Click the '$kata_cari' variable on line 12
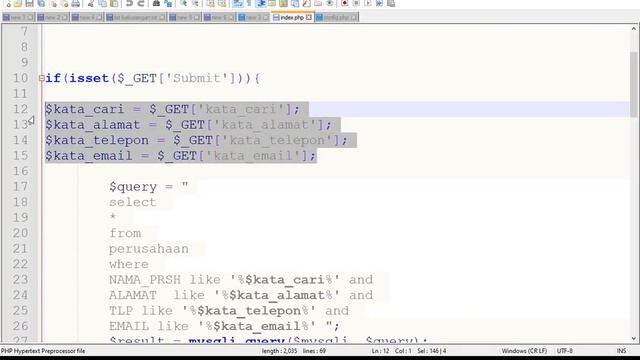Image resolution: width=640 pixels, height=360 pixels. [x=84, y=109]
